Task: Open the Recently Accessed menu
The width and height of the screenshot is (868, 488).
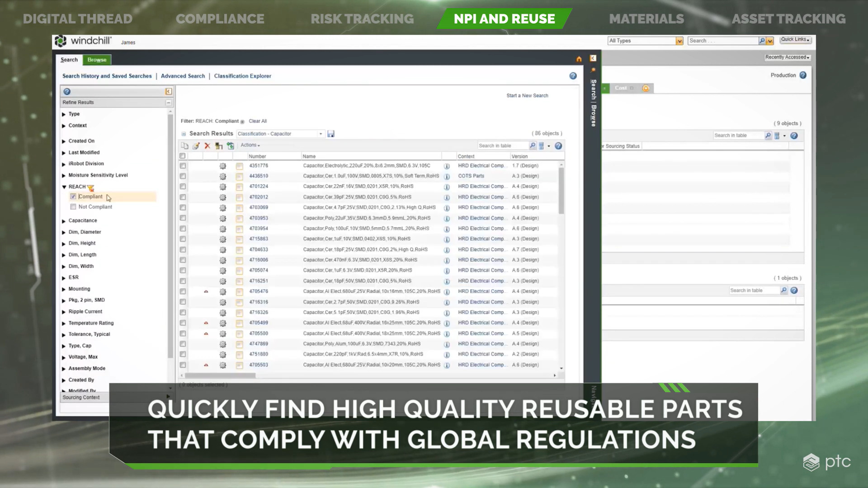Action: click(x=787, y=57)
